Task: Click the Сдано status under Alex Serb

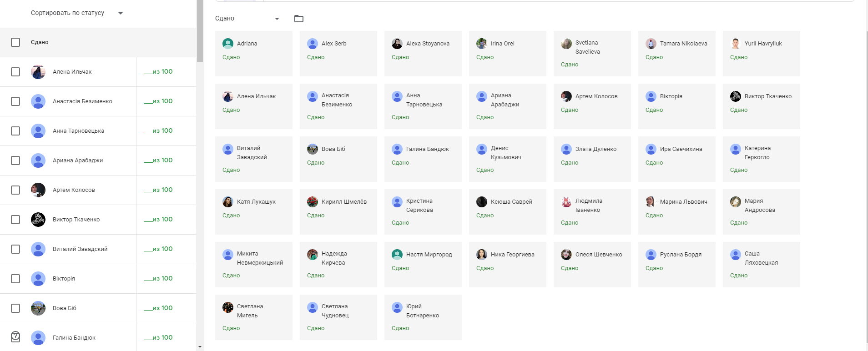Action: point(316,57)
